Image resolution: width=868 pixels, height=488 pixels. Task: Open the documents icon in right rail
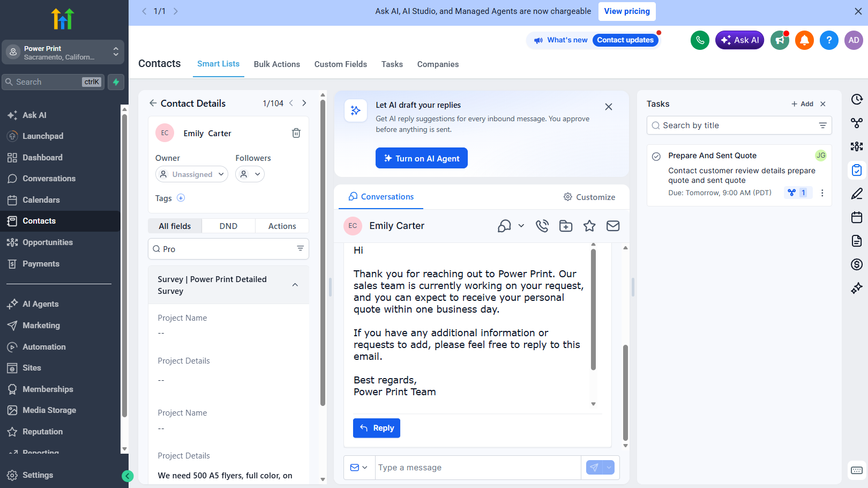[x=857, y=241]
